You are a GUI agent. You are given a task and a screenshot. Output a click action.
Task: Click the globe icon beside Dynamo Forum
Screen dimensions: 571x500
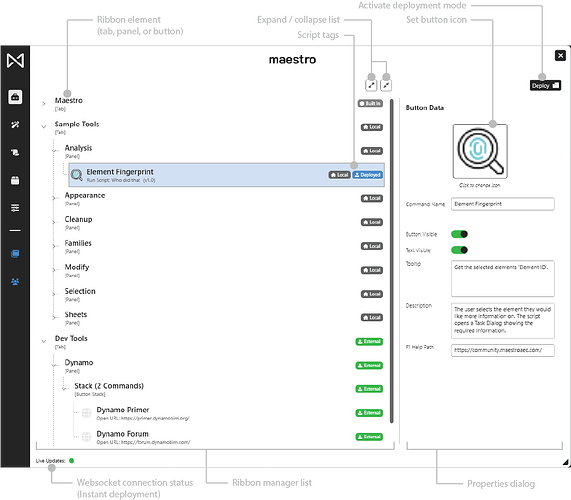point(87,437)
